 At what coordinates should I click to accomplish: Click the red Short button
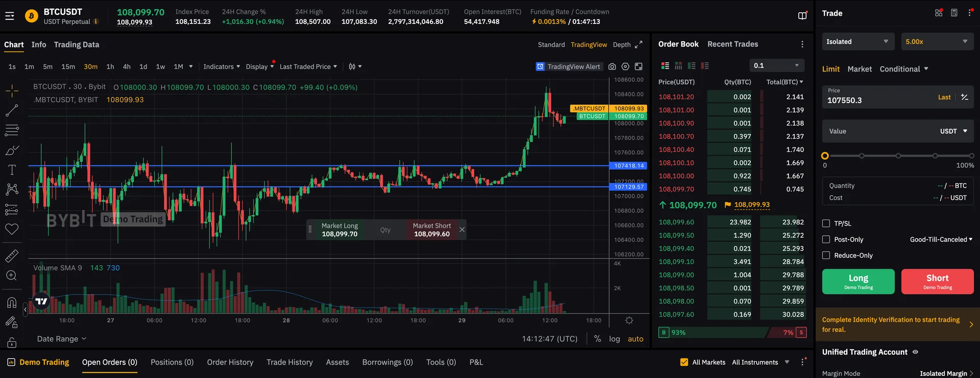tap(937, 282)
